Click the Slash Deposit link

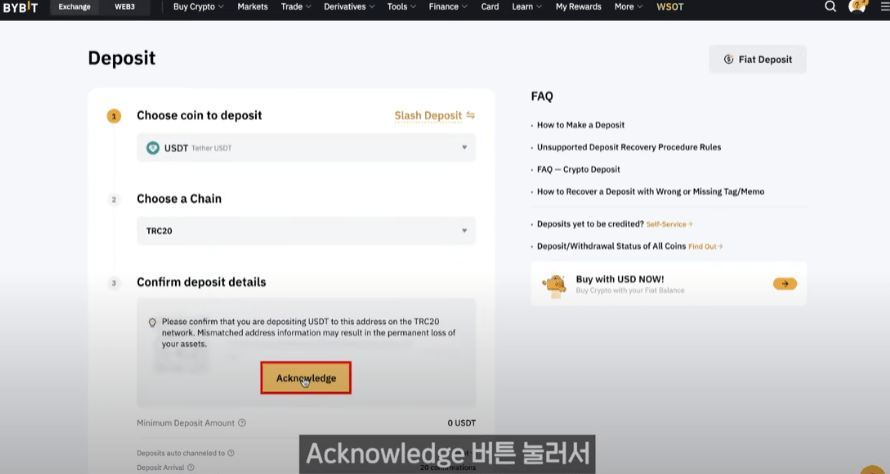point(428,116)
